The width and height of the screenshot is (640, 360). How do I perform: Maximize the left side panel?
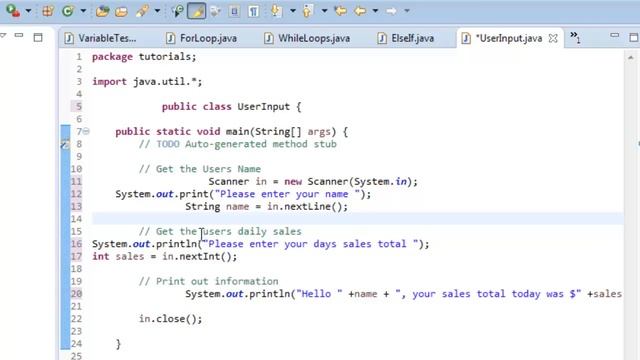(x=38, y=38)
